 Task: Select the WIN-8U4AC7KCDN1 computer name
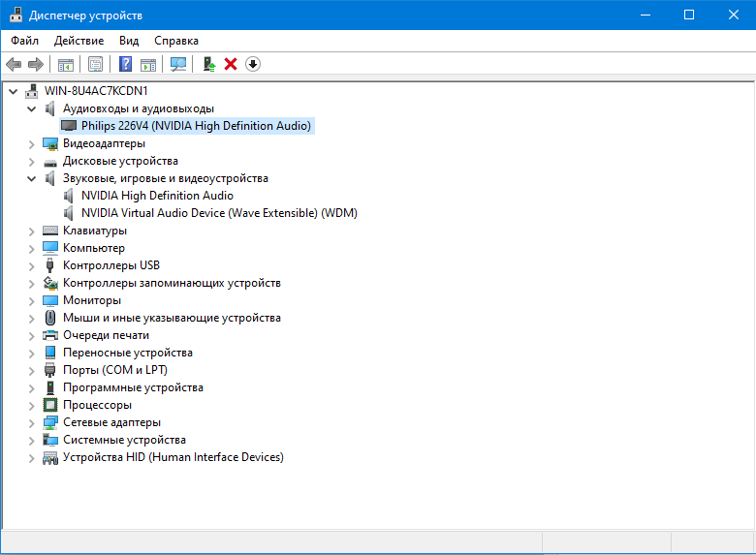pos(96,91)
